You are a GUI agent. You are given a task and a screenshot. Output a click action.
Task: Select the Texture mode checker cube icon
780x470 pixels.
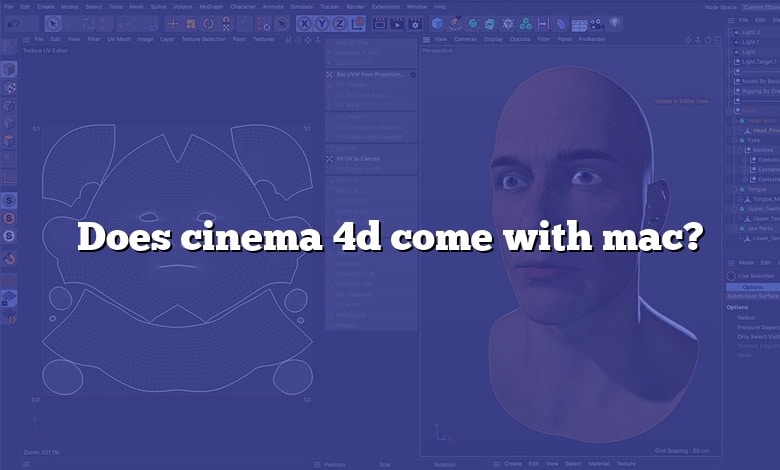(9, 88)
